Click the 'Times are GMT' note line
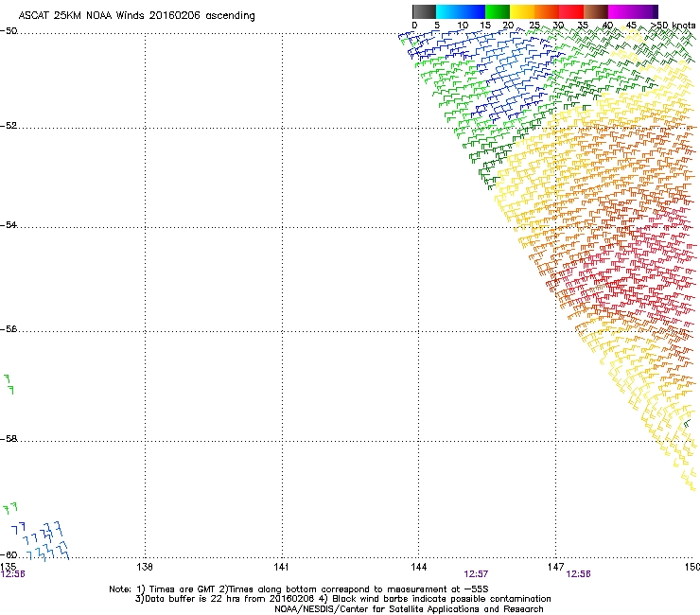The width and height of the screenshot is (700, 615). pos(299,589)
